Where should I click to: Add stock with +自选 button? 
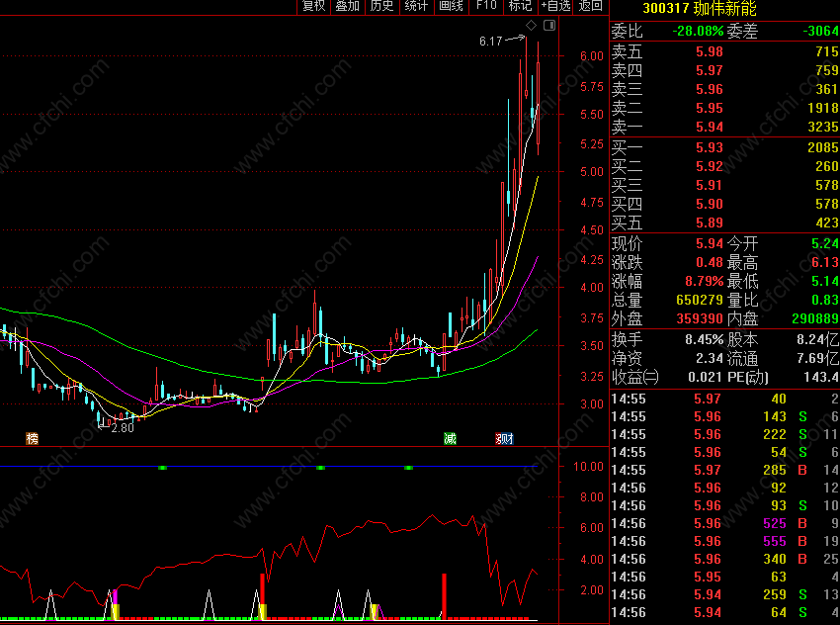tap(556, 6)
